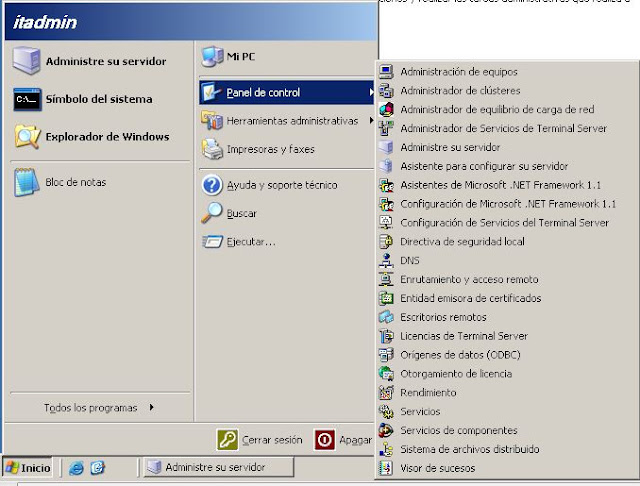Launch Internet Explorer from quick launch

(76, 468)
